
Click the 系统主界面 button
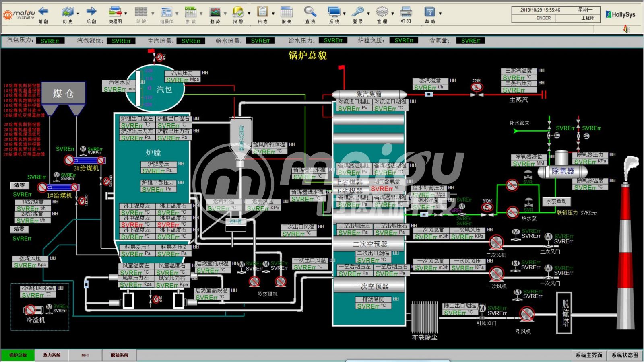tap(588, 355)
